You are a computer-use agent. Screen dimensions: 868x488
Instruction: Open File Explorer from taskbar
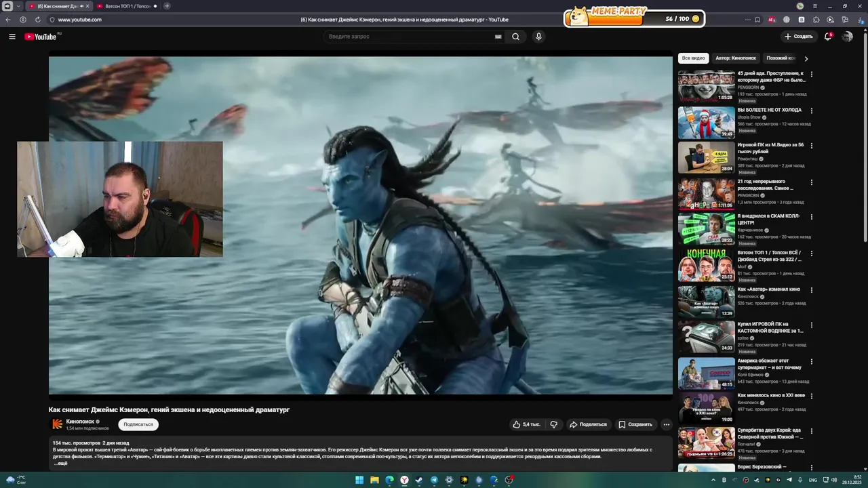[374, 480]
